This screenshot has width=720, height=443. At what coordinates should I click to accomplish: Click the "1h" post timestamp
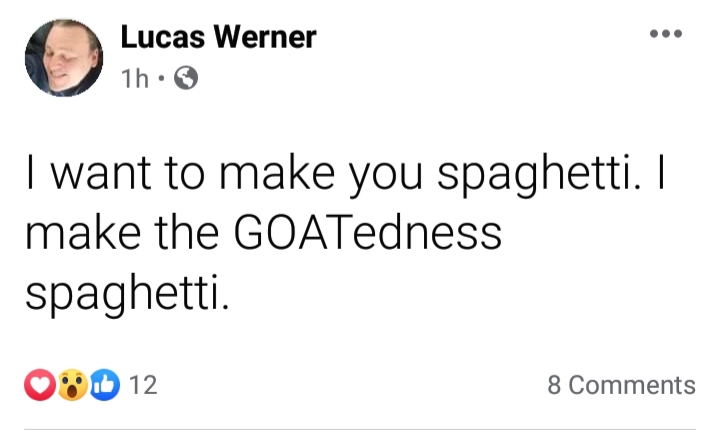point(135,79)
